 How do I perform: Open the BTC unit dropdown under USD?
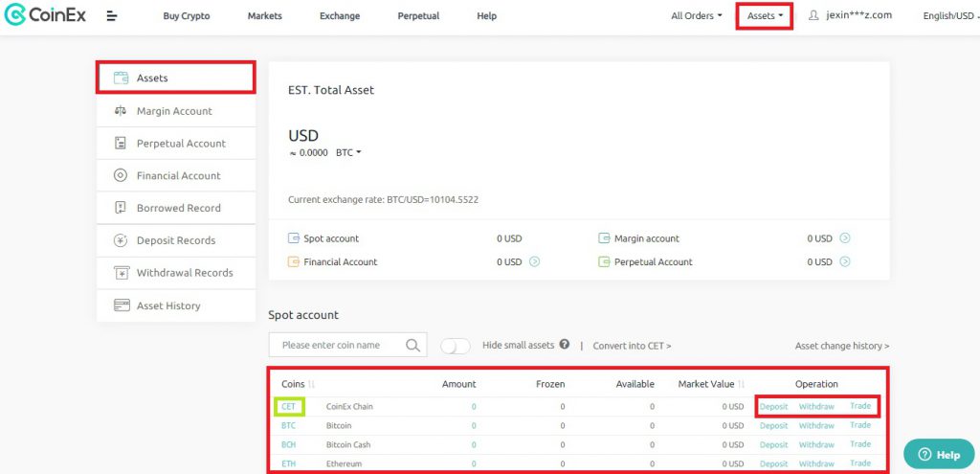coord(348,152)
